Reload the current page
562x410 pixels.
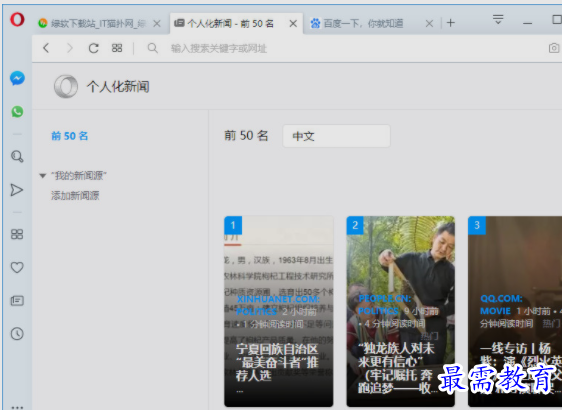[x=94, y=48]
